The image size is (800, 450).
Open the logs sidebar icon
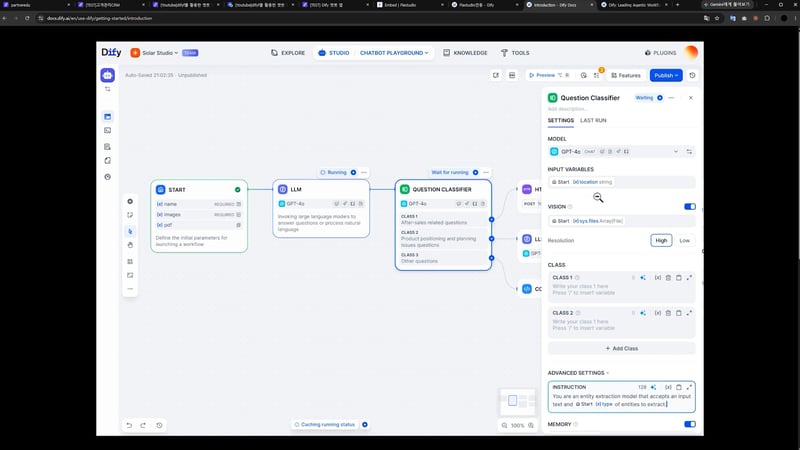click(108, 147)
